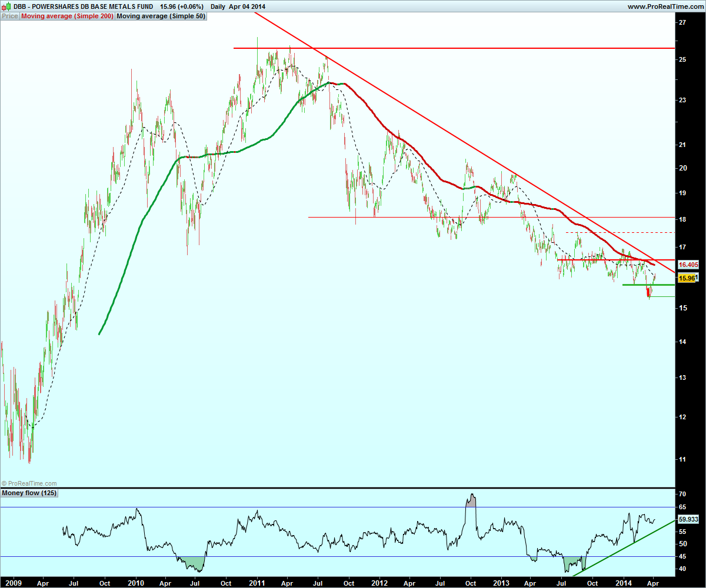Click the yellow 15.96 current price tag
Viewport: 706px width, 588px height.
point(687,278)
